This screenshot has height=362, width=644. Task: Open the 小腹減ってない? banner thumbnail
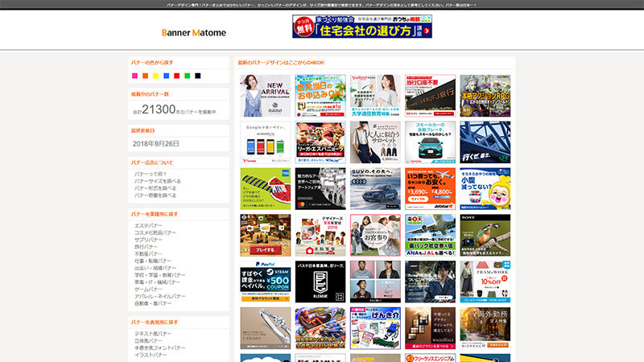pos(485,189)
